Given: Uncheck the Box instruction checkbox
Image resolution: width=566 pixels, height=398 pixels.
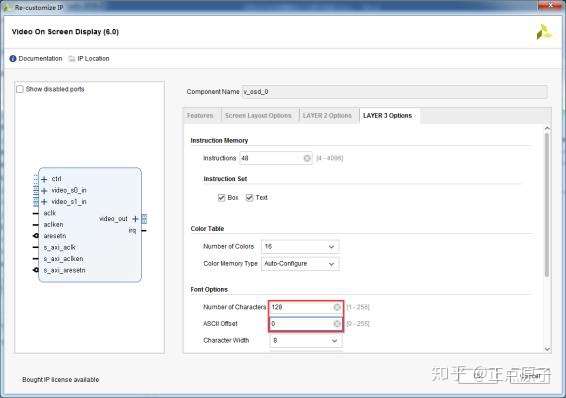Looking at the screenshot, I should click(221, 197).
